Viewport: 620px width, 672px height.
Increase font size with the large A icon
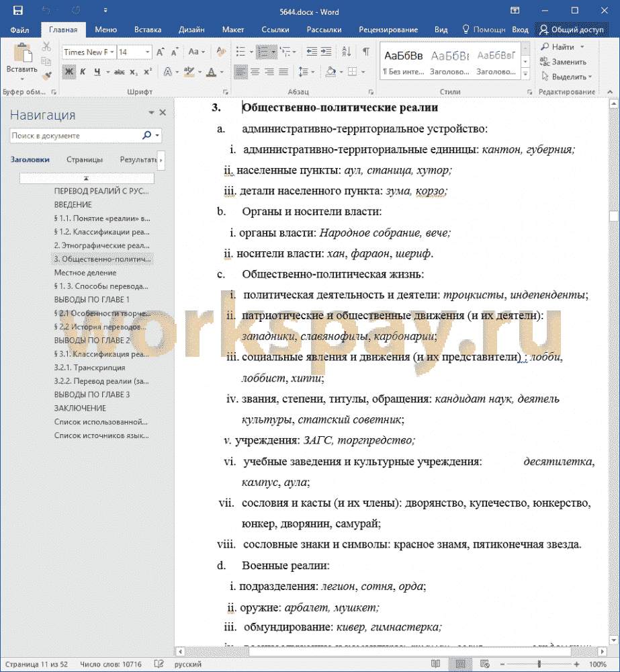pyautogui.click(x=161, y=52)
